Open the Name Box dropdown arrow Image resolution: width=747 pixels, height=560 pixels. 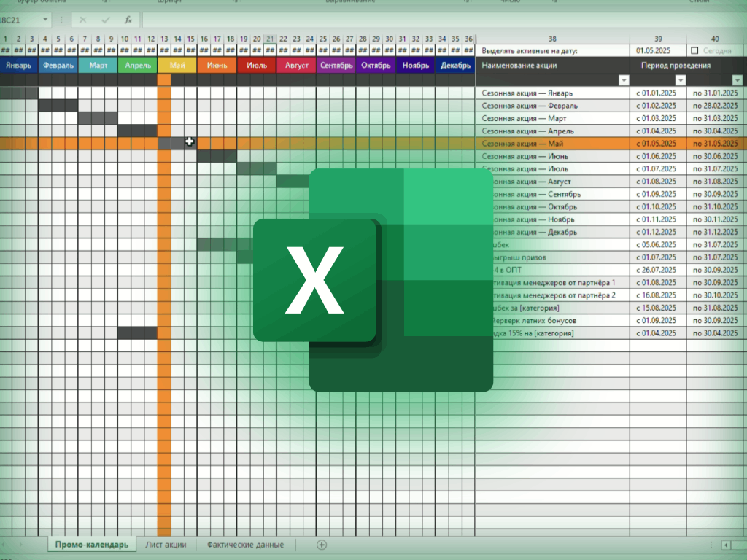[x=45, y=20]
